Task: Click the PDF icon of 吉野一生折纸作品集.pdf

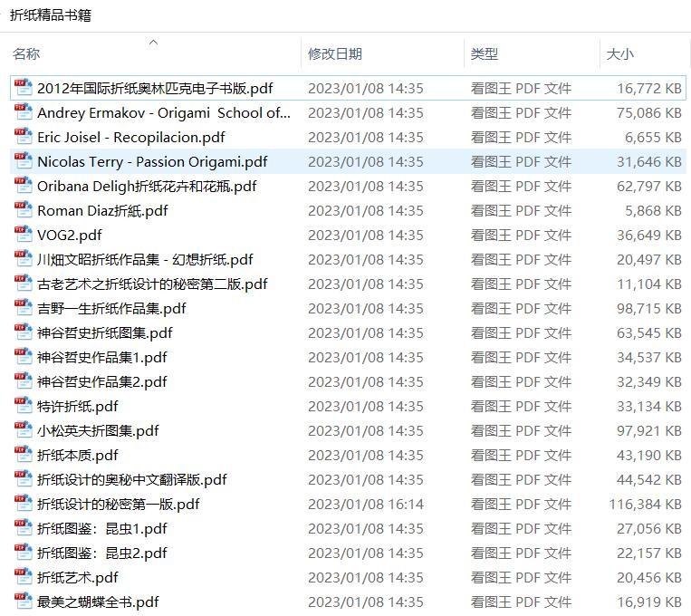Action: click(x=23, y=308)
